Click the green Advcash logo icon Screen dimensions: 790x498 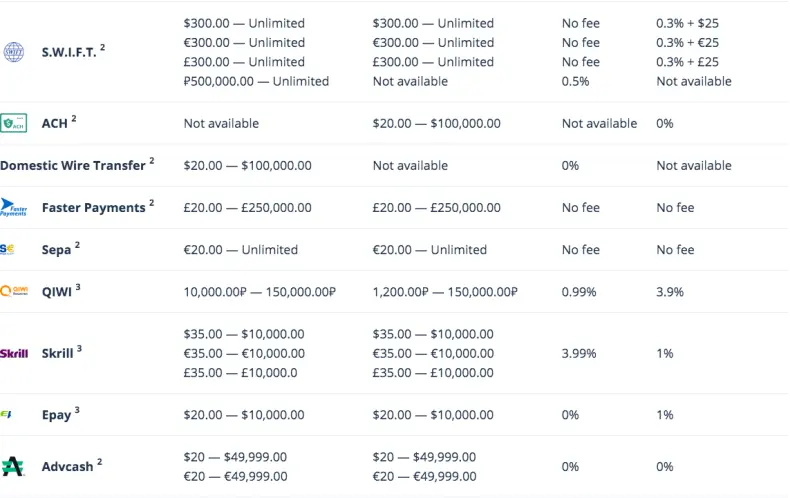click(13, 466)
